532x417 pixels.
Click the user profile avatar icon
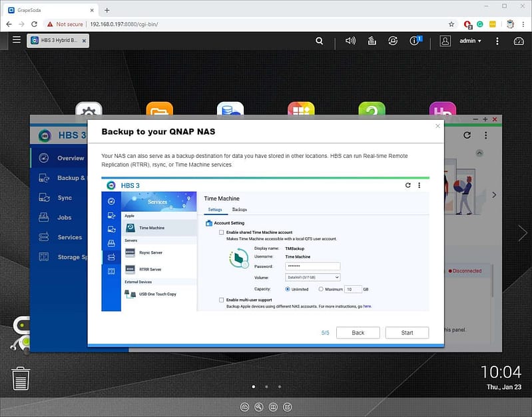point(445,41)
